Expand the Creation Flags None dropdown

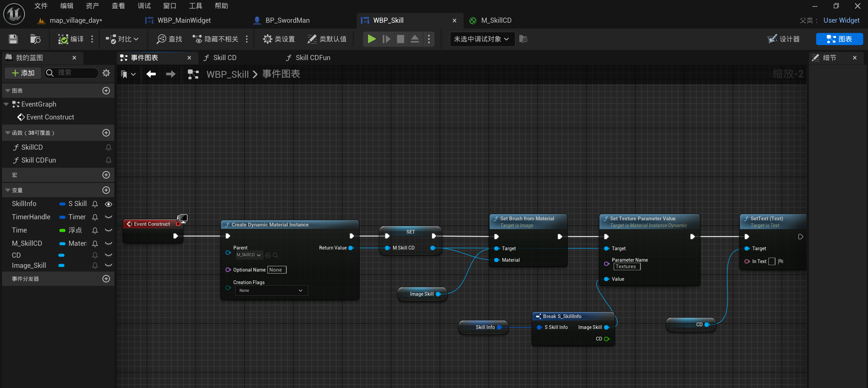(271, 291)
